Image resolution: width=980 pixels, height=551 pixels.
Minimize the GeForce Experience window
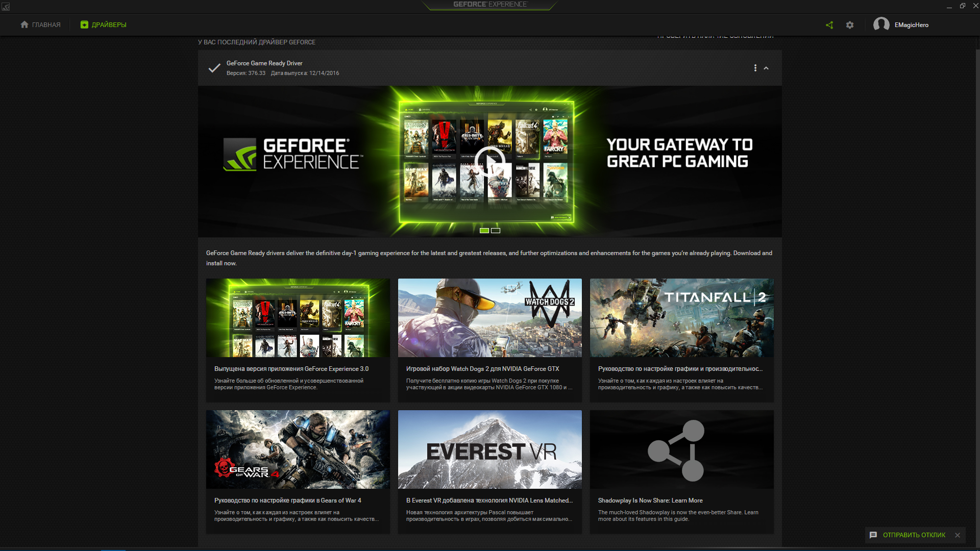coord(949,6)
